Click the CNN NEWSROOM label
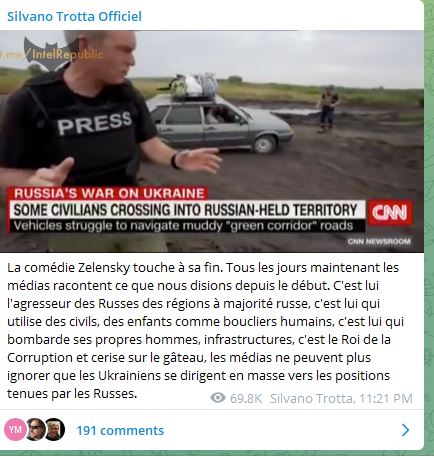Viewport: 434px width, 458px height. (379, 241)
